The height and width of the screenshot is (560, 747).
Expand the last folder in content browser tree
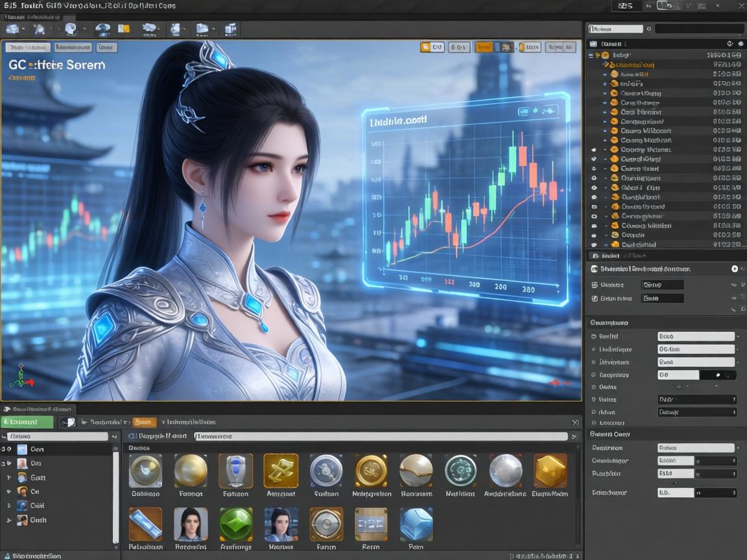tap(9, 520)
